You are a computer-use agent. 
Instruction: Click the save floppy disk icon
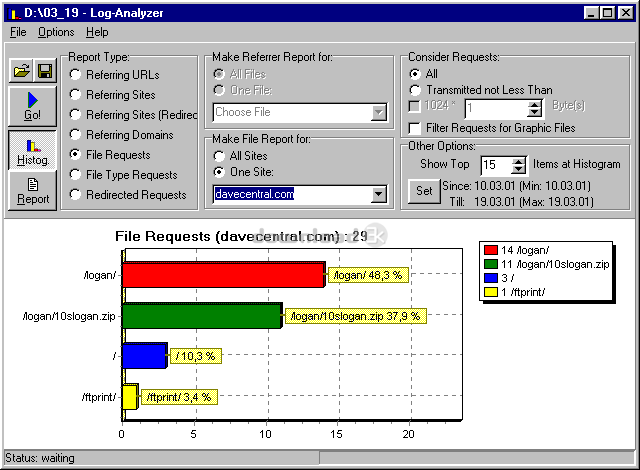click(44, 71)
